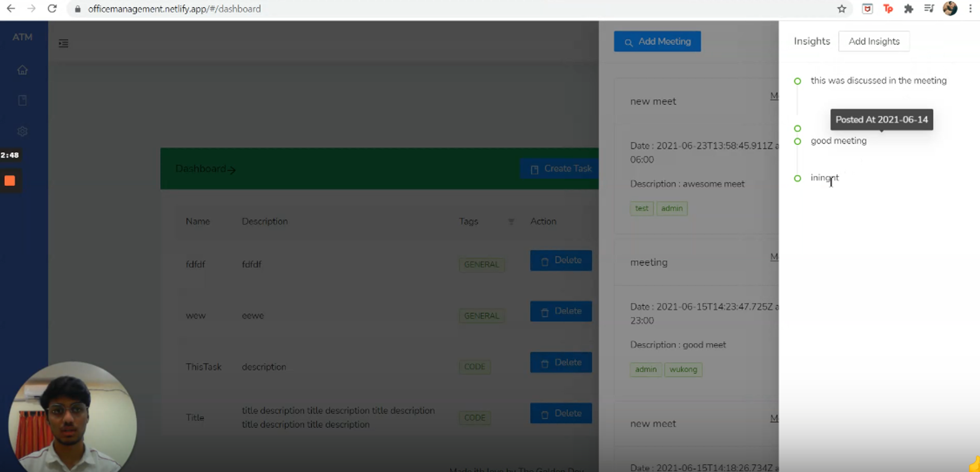Open the Chrome profile avatar
Viewport: 980px width, 472px height.
pyautogui.click(x=950, y=9)
